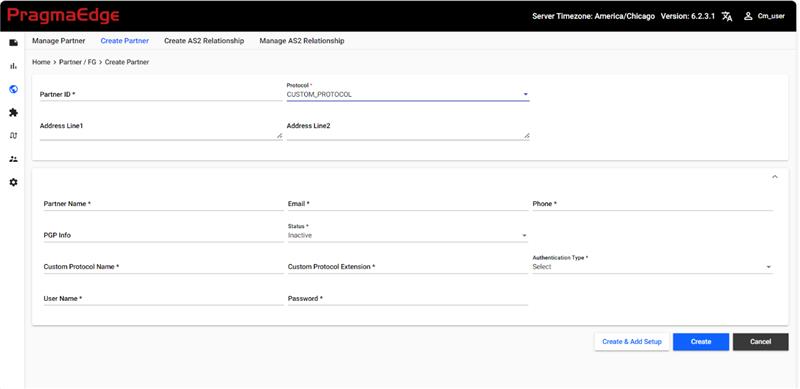Focus the Partner ID input field

(161, 94)
